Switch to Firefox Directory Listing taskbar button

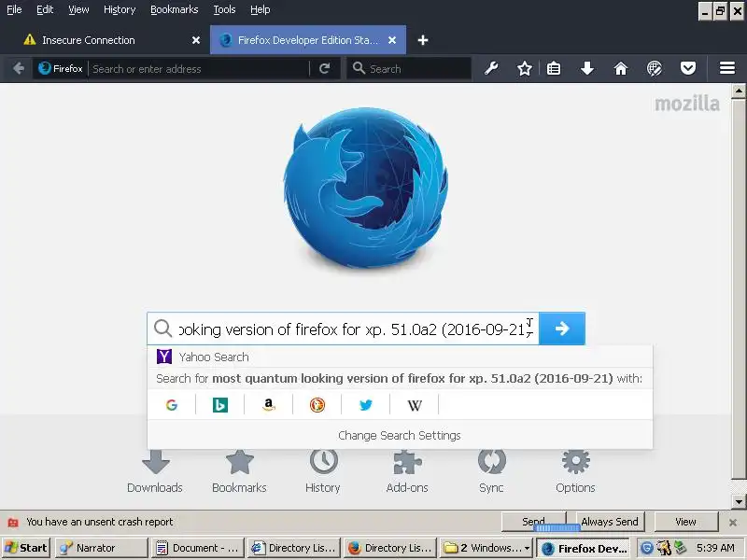[x=390, y=548]
